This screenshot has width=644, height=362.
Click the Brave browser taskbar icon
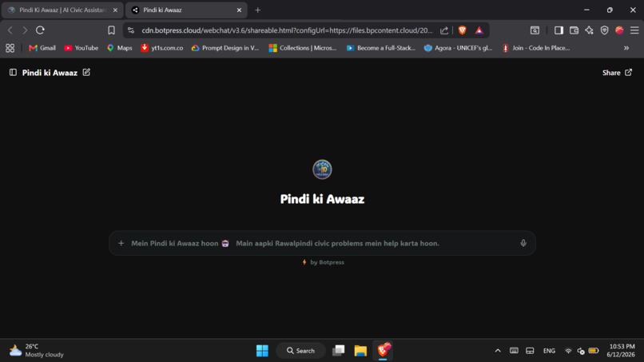[x=383, y=351]
